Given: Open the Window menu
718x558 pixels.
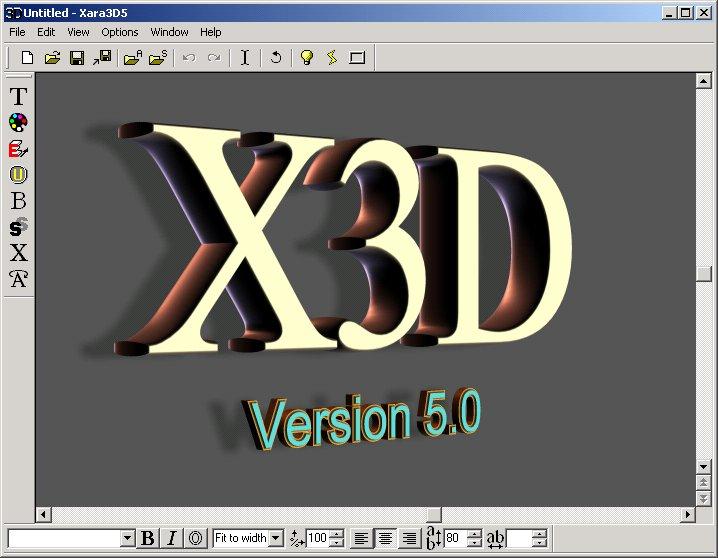Looking at the screenshot, I should (x=169, y=32).
